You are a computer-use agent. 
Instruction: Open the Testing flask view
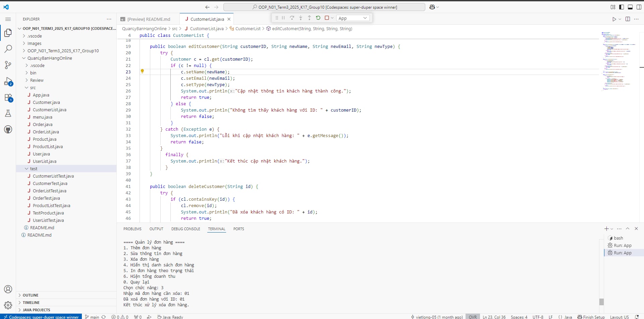8,114
